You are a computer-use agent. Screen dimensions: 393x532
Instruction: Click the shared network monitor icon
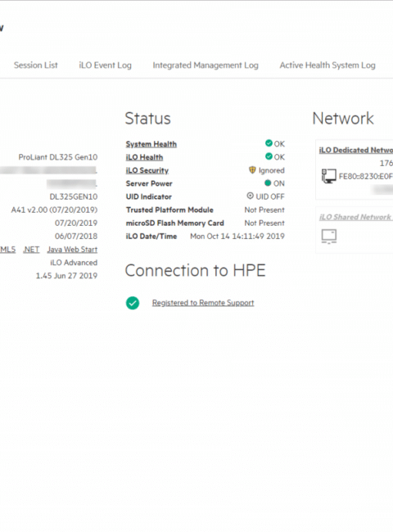click(x=329, y=237)
